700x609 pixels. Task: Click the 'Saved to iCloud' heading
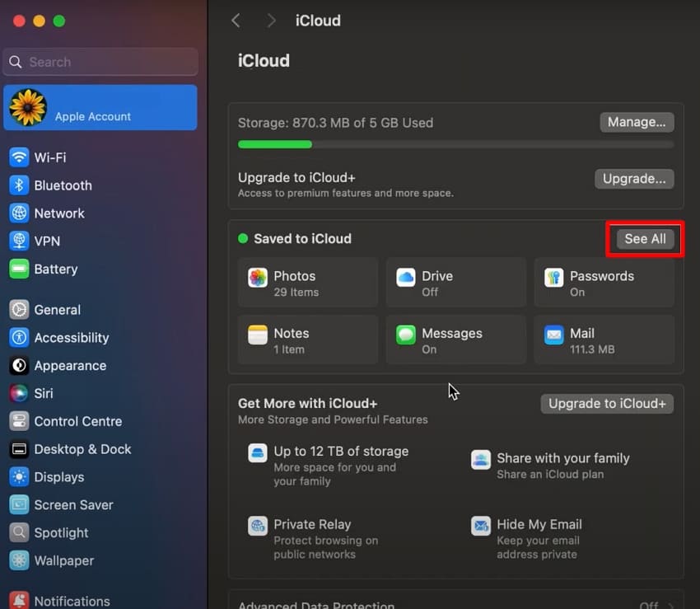pyautogui.click(x=302, y=239)
